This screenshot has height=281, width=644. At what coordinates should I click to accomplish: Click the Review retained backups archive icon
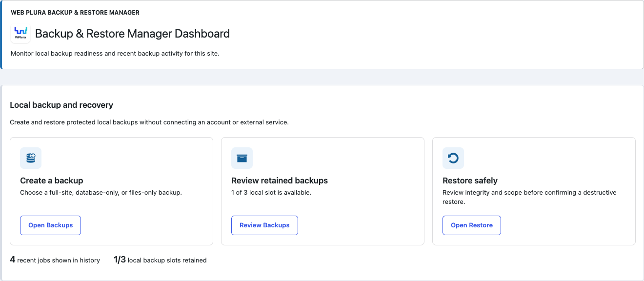[242, 158]
